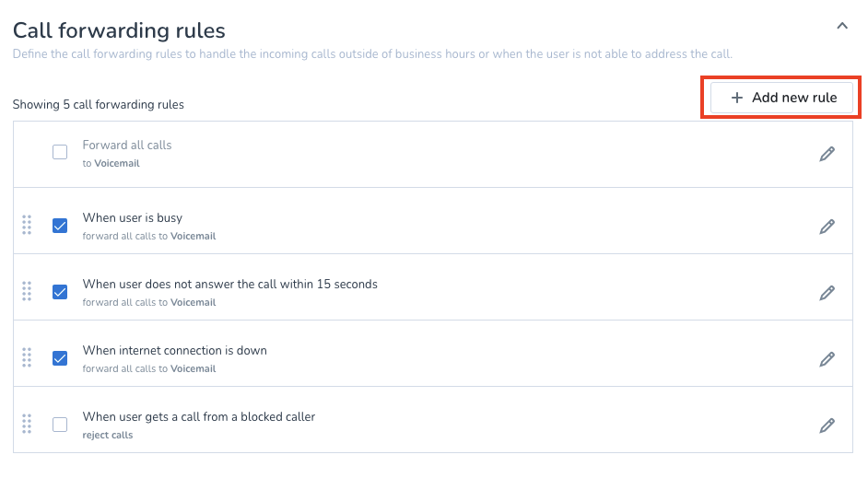Click drag handle of blocked caller rule
This screenshot has width=868, height=478.
pos(27,424)
